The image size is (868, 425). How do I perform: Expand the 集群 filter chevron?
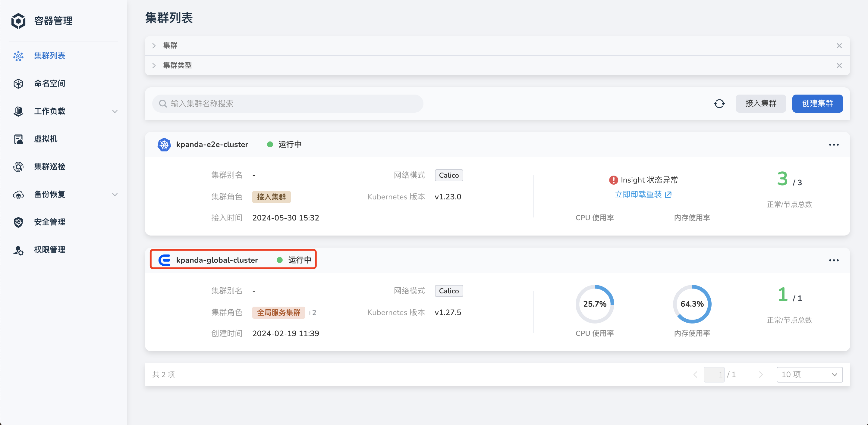[x=154, y=46]
